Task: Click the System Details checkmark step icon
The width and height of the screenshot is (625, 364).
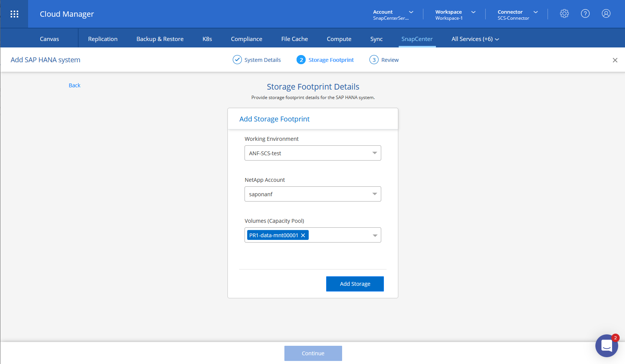Action: coord(237,60)
